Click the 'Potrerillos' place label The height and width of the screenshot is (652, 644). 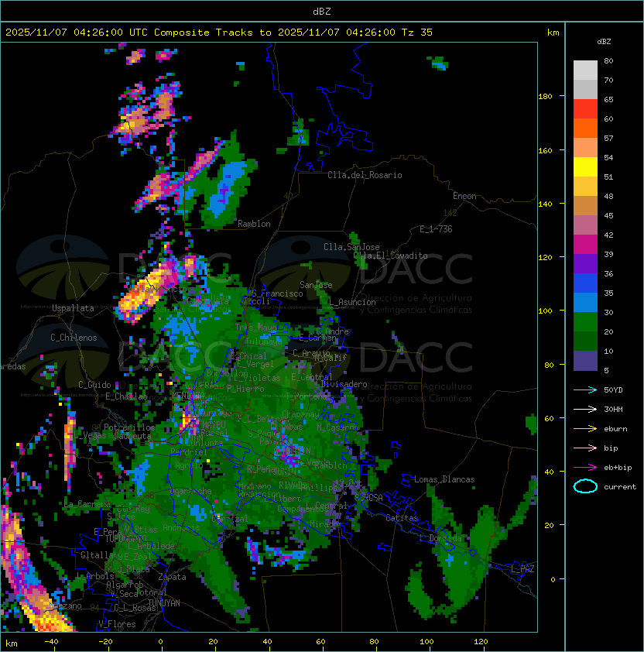(x=129, y=427)
